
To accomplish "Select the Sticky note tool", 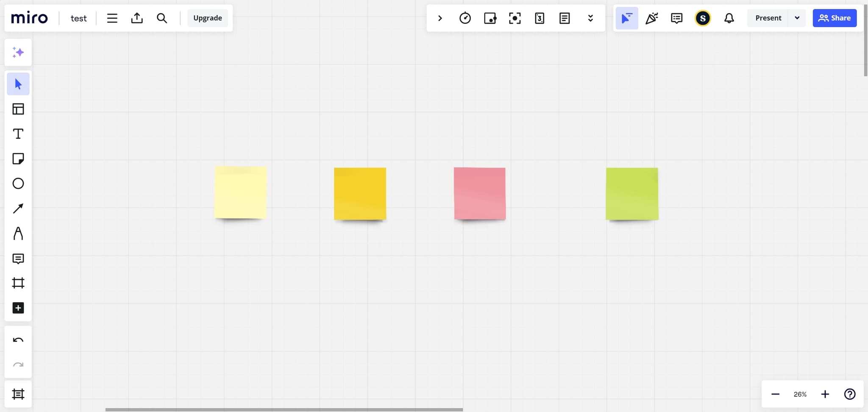I will click(x=18, y=159).
